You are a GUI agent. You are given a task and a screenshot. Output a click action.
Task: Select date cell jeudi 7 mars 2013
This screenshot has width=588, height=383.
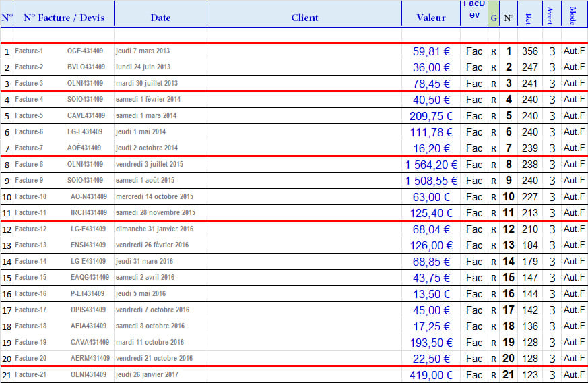(143, 51)
